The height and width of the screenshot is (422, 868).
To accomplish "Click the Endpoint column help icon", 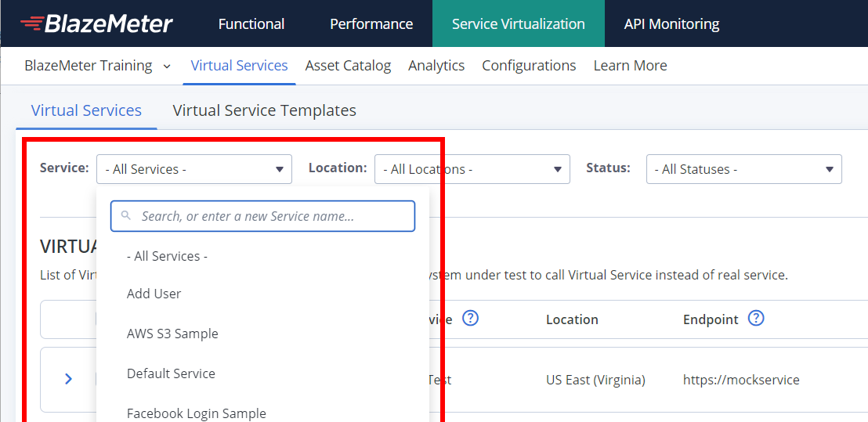I will (x=756, y=319).
